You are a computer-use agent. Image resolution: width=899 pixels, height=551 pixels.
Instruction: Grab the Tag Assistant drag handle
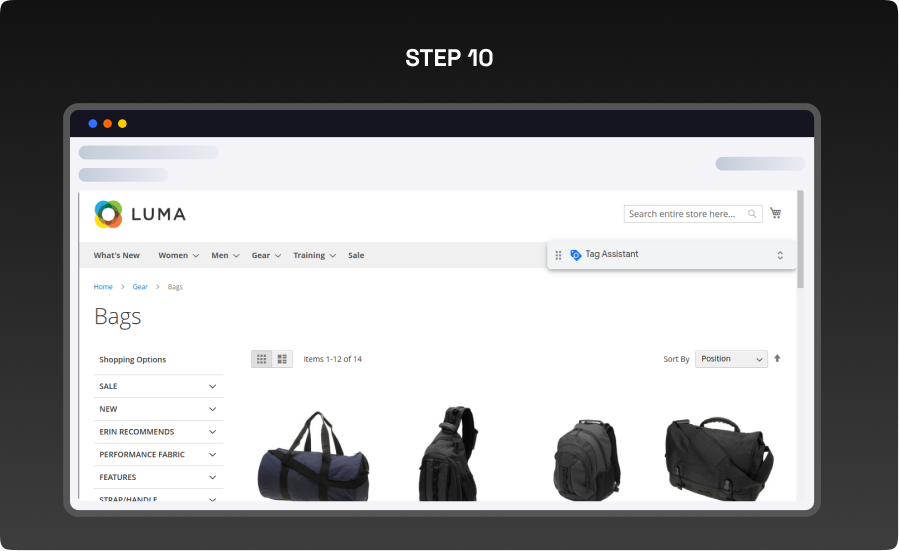(558, 255)
